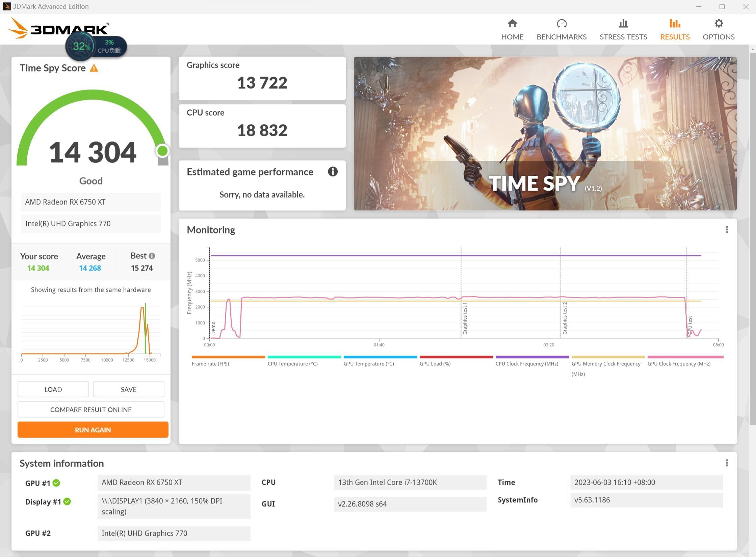Image resolution: width=756 pixels, height=557 pixels.
Task: Click the info icon beside Estimated game performance
Action: click(333, 172)
